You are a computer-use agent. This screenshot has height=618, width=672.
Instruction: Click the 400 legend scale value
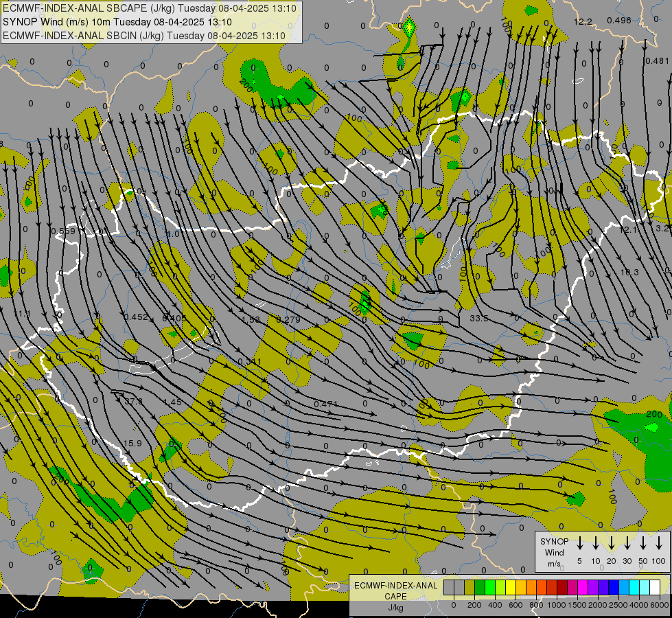(x=495, y=605)
